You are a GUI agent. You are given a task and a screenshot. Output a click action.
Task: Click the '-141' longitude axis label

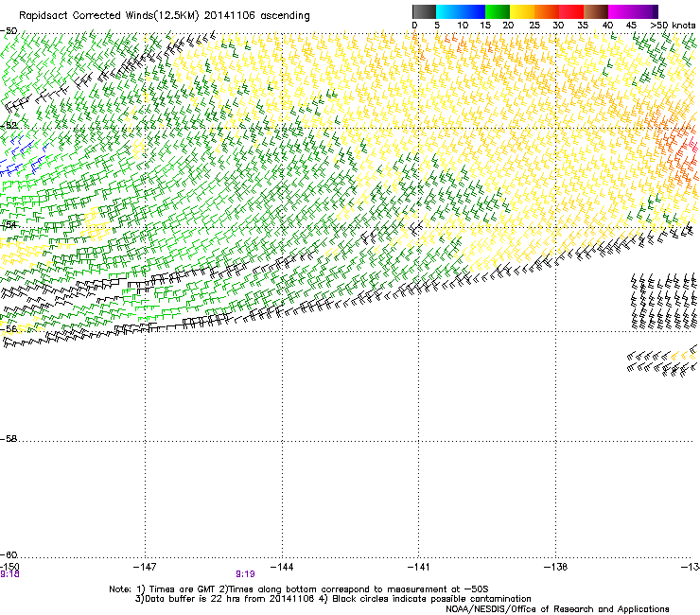pos(419,567)
